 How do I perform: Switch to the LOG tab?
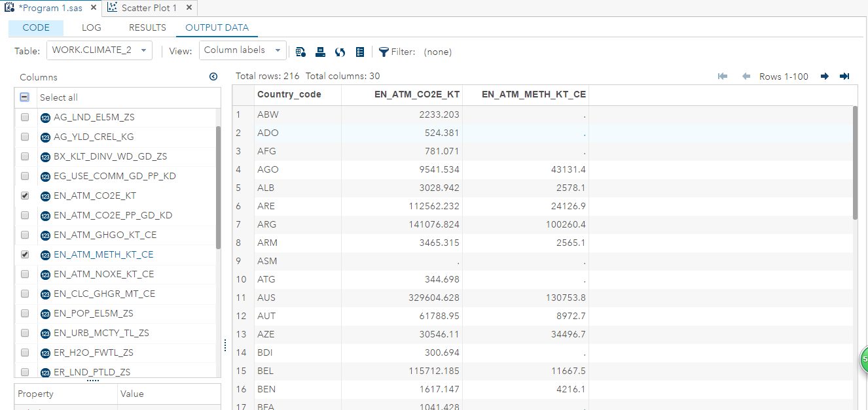[92, 27]
